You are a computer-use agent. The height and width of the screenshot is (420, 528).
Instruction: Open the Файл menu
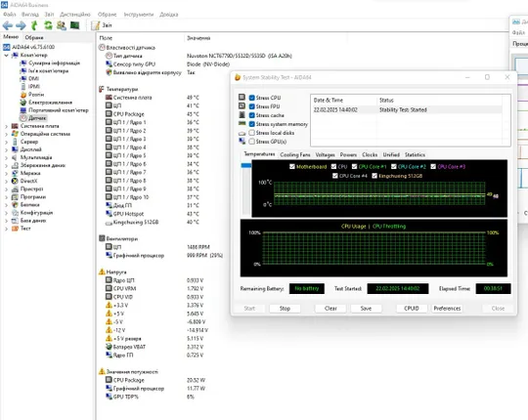(x=10, y=15)
